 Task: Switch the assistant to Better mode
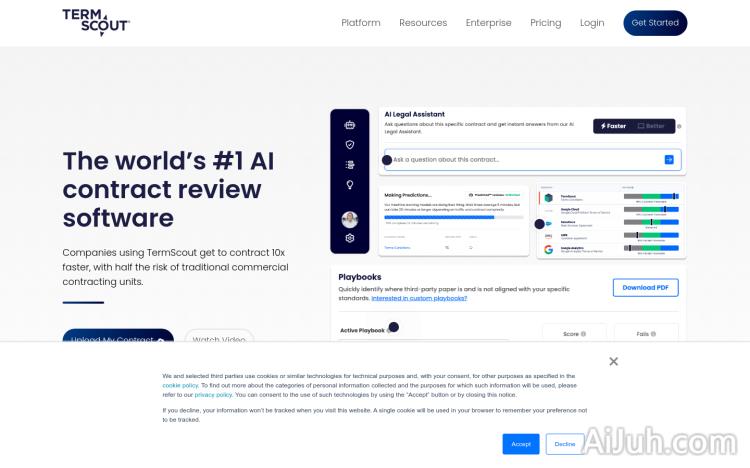coord(652,126)
